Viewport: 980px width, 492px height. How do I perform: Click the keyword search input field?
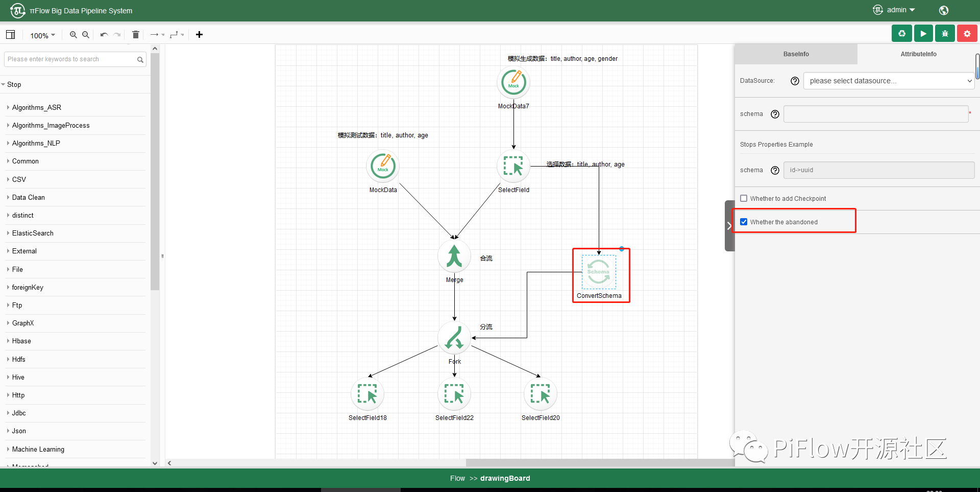(70, 59)
